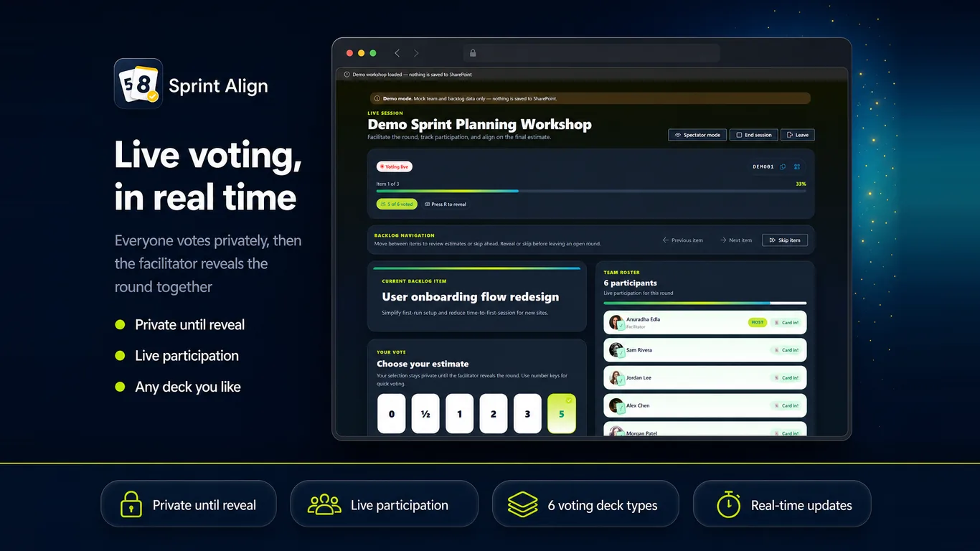This screenshot has width=980, height=551.
Task: Click the End session button
Action: tap(753, 135)
